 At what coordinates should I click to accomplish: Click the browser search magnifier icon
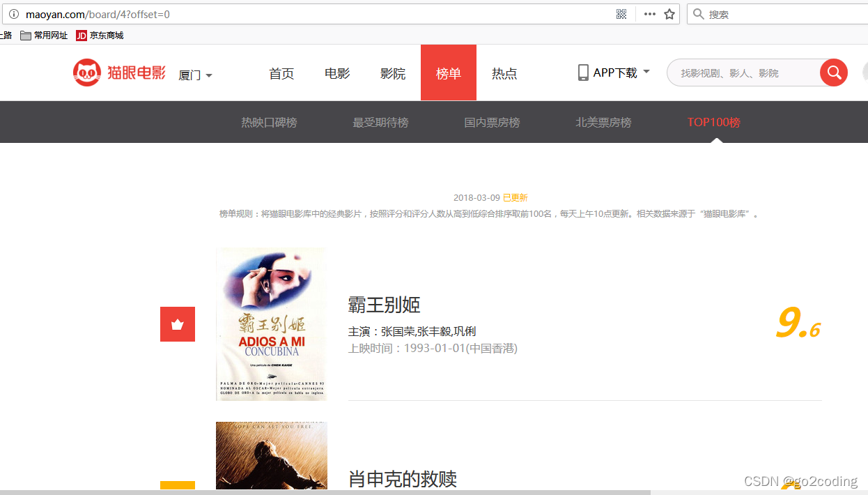click(x=698, y=14)
